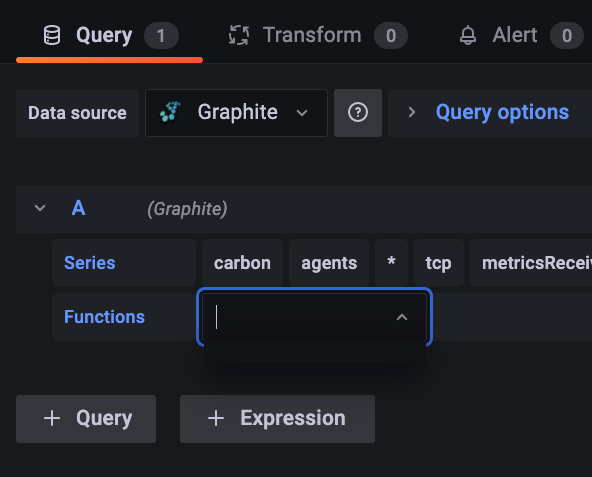The image size is (592, 477).
Task: Click the Query tab database icon
Action: (x=52, y=36)
